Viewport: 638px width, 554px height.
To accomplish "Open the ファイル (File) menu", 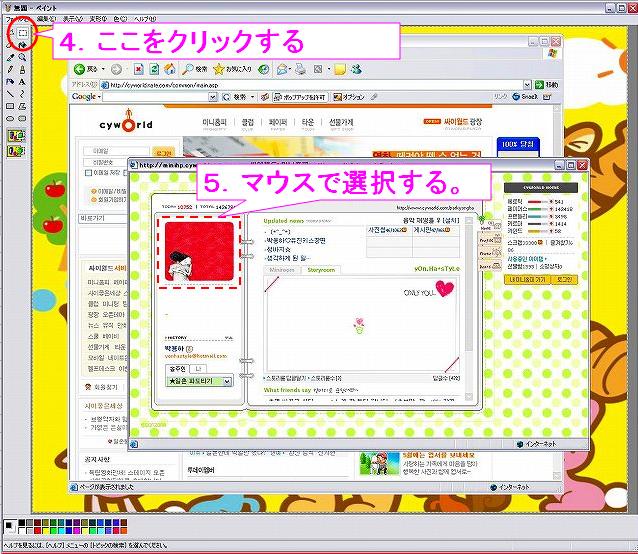I will pyautogui.click(x=17, y=19).
